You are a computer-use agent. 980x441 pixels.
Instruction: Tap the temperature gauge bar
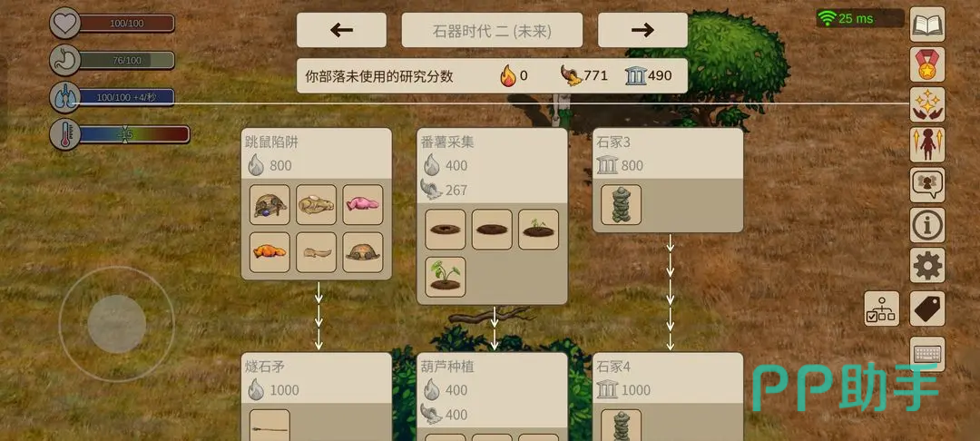pyautogui.click(x=133, y=134)
